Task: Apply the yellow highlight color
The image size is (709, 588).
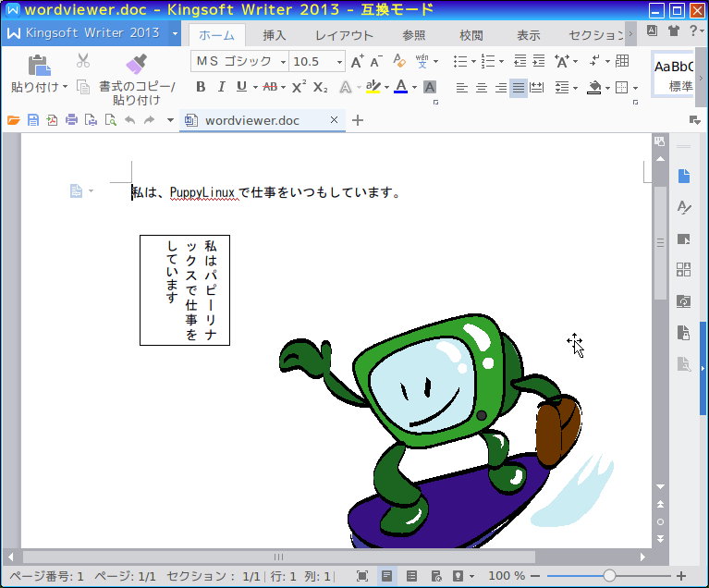Action: pyautogui.click(x=373, y=87)
